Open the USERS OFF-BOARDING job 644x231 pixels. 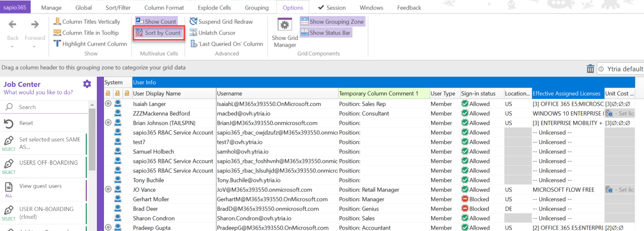(x=48, y=163)
